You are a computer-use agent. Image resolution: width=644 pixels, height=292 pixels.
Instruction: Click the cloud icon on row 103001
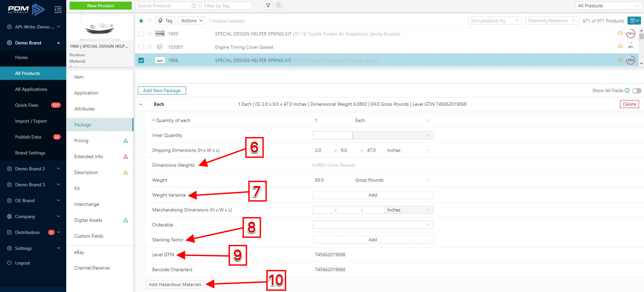[x=620, y=46]
